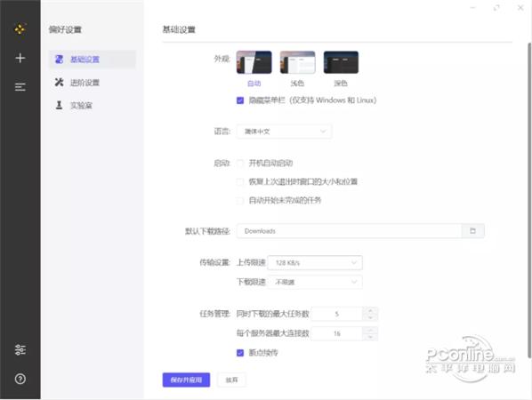Screen dimensions: 532x400
Task: Increase 每个服务器最大连接数 with up arrow
Action: (x=370, y=330)
